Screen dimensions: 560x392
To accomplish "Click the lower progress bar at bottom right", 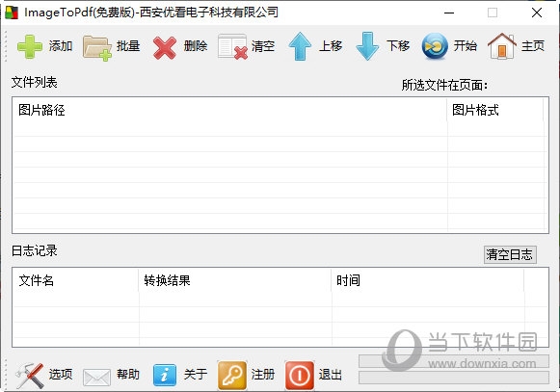I will (x=454, y=378).
